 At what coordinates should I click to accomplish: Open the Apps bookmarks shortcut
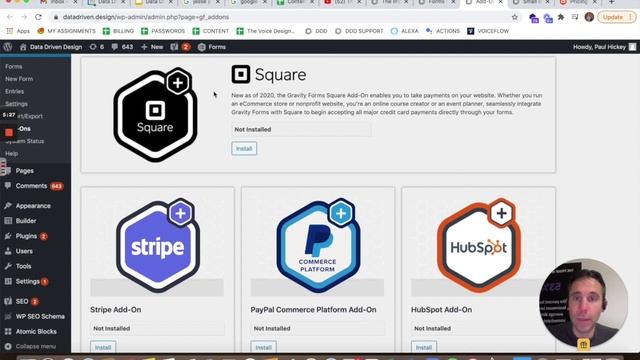pyautogui.click(x=18, y=31)
